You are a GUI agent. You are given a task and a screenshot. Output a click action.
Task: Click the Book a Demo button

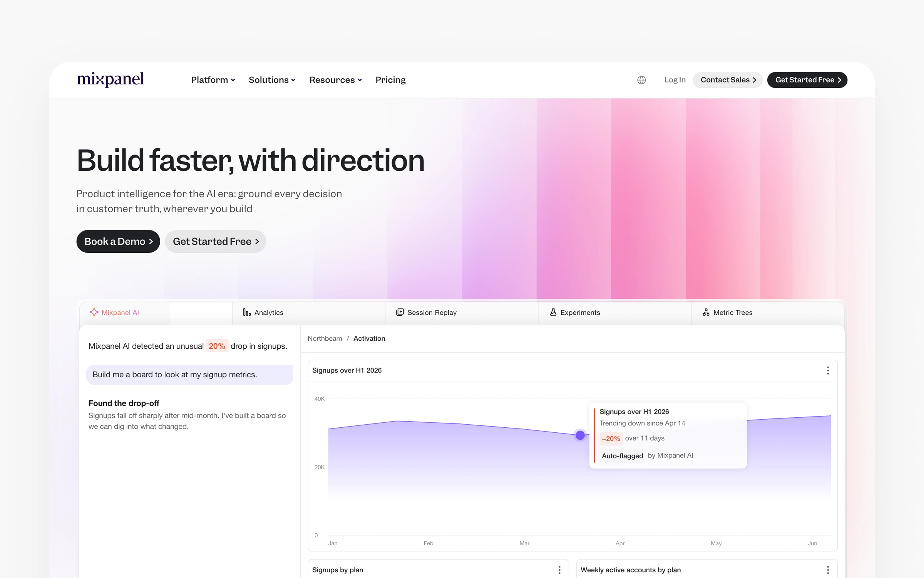(x=118, y=241)
